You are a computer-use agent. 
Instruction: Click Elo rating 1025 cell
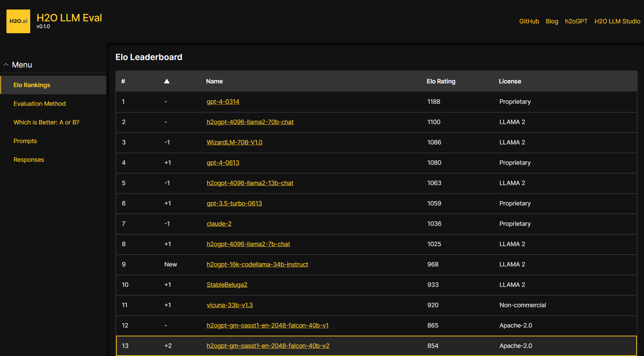point(434,244)
